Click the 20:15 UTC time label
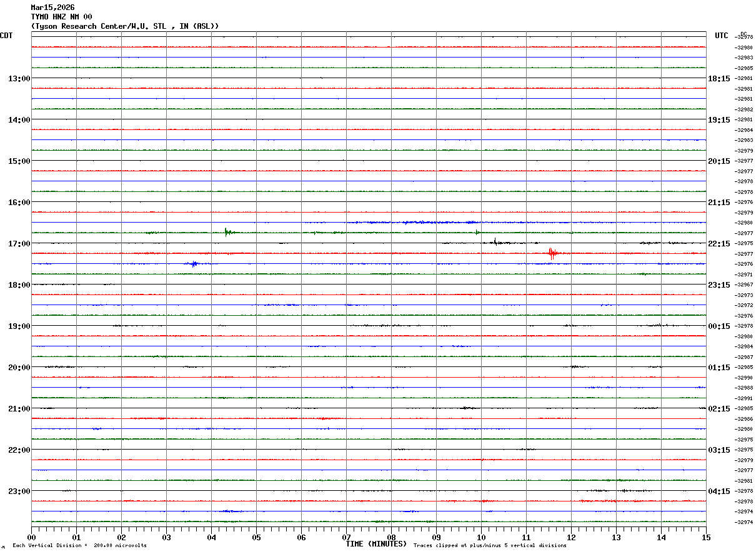756x554 pixels. pos(719,161)
